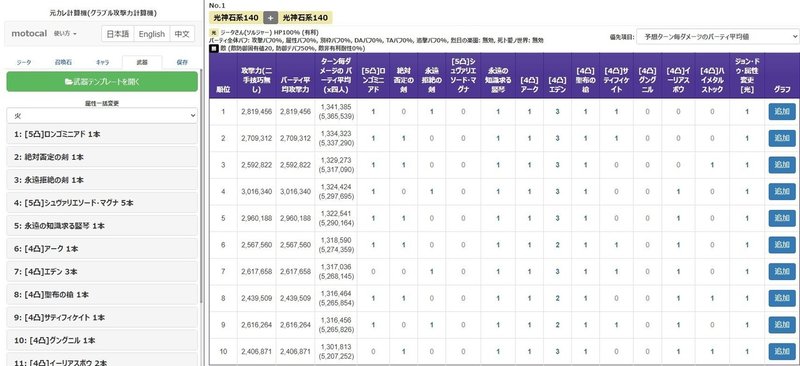Click 追加 graph button for rank 7

coord(782,271)
